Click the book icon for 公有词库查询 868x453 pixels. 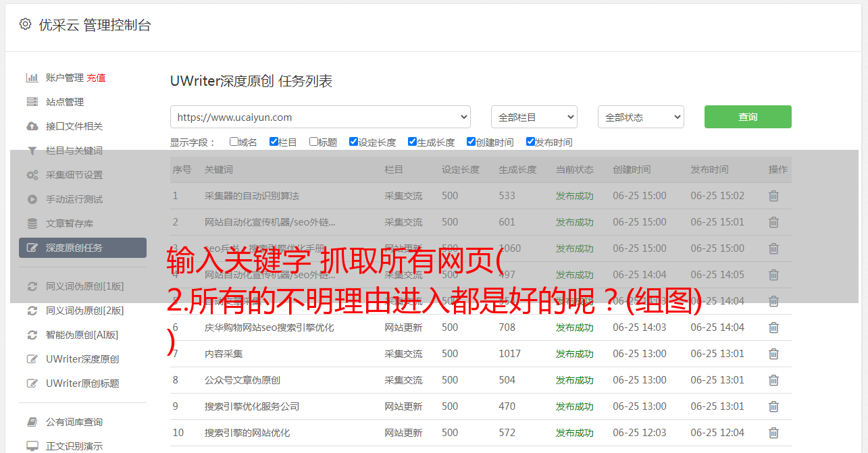pyautogui.click(x=32, y=422)
